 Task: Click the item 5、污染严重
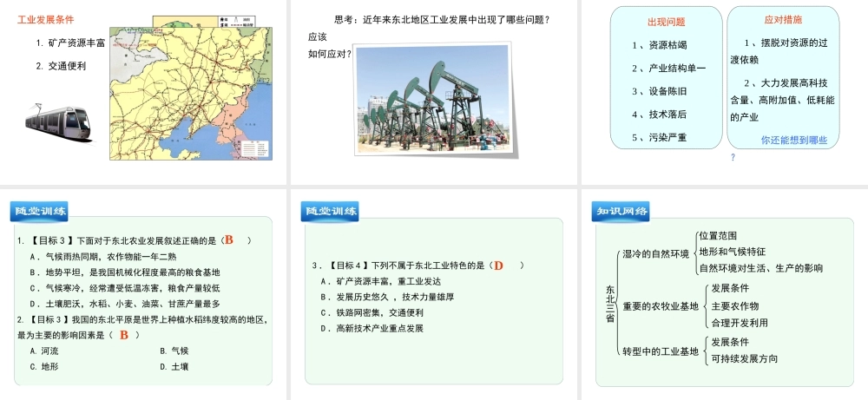point(660,138)
